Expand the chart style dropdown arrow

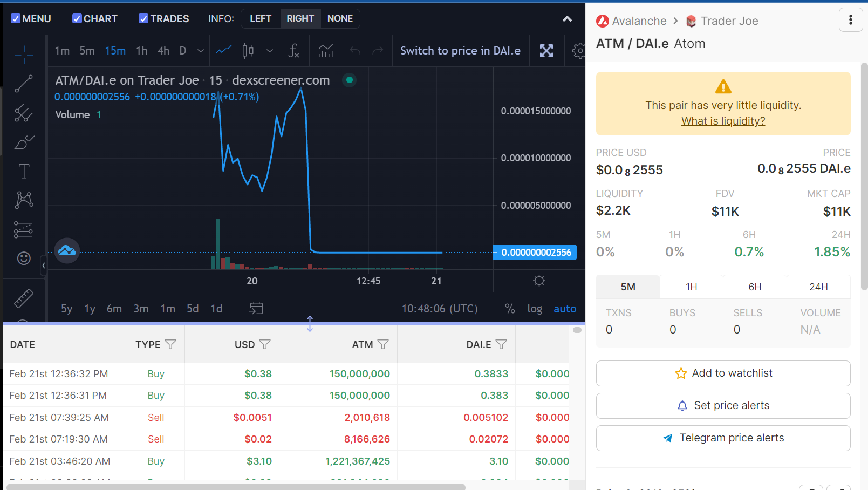[x=269, y=51]
